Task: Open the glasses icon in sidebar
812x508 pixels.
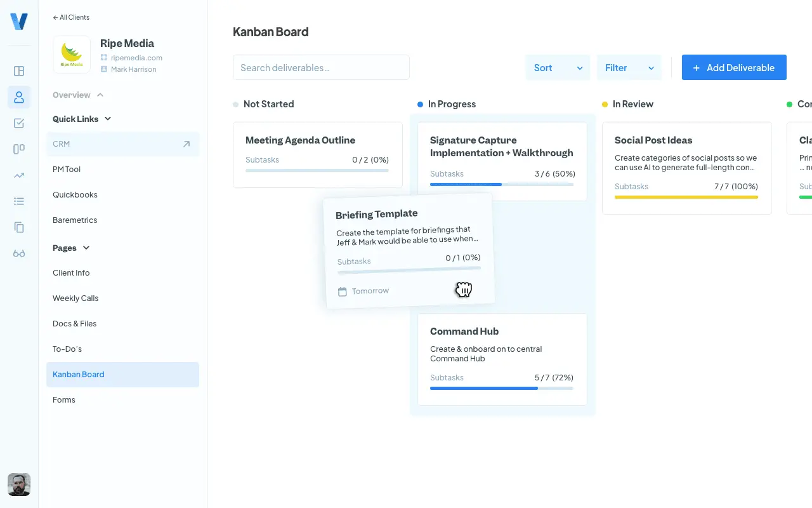Action: (x=19, y=253)
